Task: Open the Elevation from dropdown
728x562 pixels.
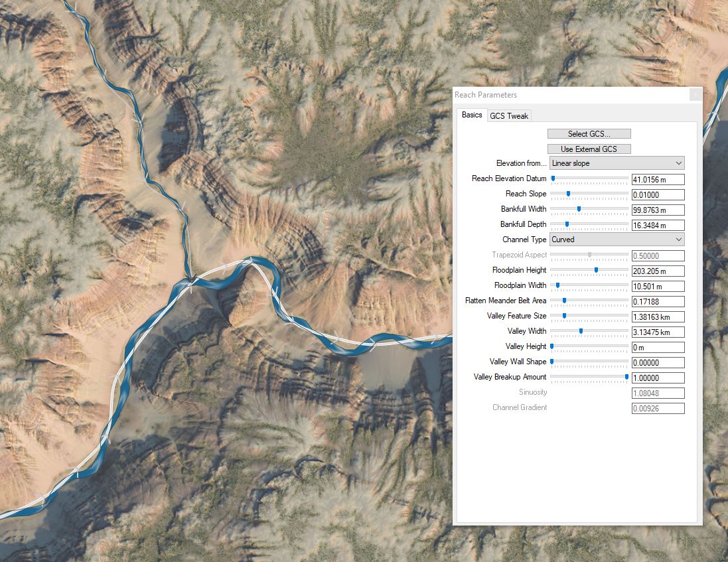Action: pyautogui.click(x=617, y=163)
